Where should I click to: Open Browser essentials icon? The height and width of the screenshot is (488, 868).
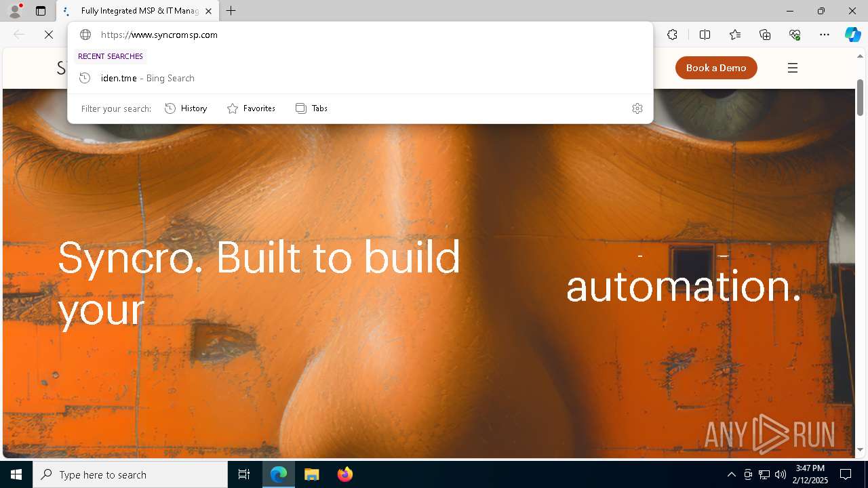(x=795, y=35)
